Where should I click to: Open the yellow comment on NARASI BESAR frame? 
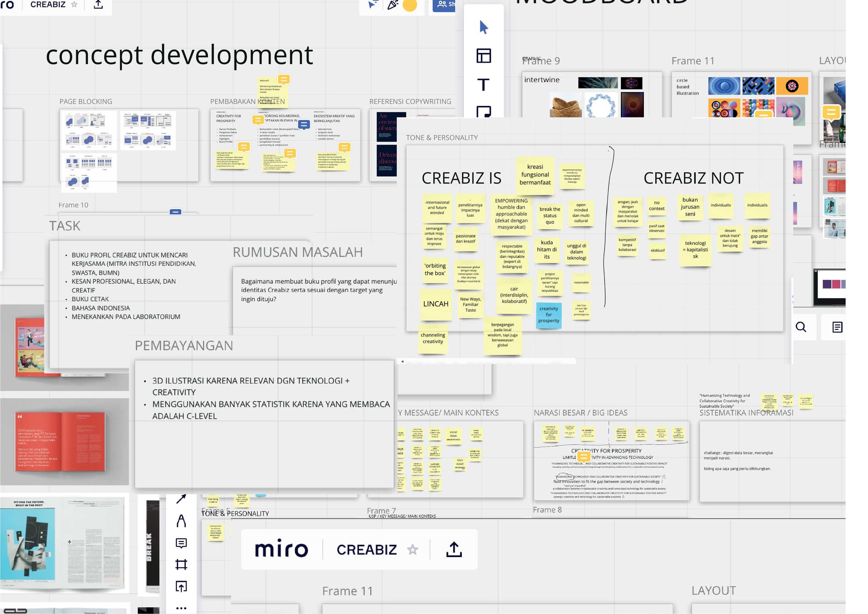coord(584,457)
